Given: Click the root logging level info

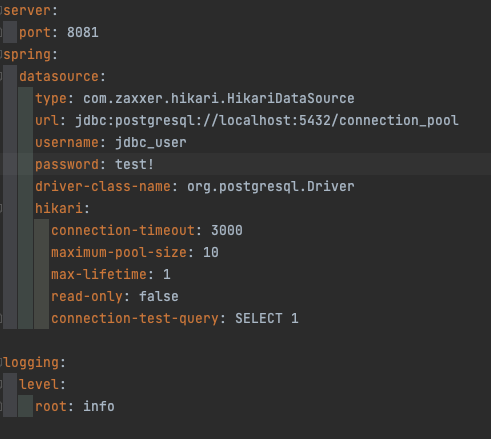Looking at the screenshot, I should click(x=99, y=407).
